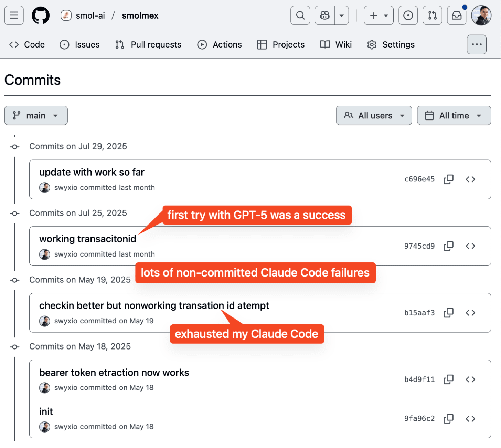Switch to the Wiki tab
The image size is (501, 448).
[x=336, y=45]
